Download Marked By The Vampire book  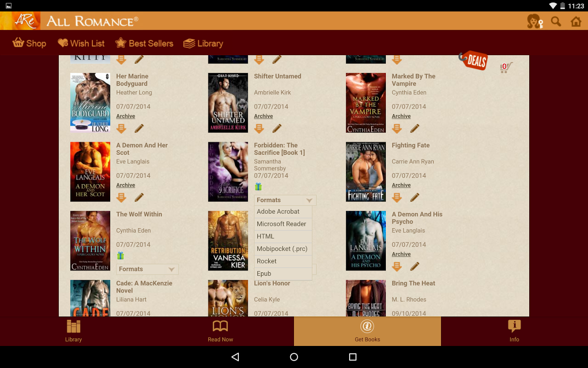point(397,128)
